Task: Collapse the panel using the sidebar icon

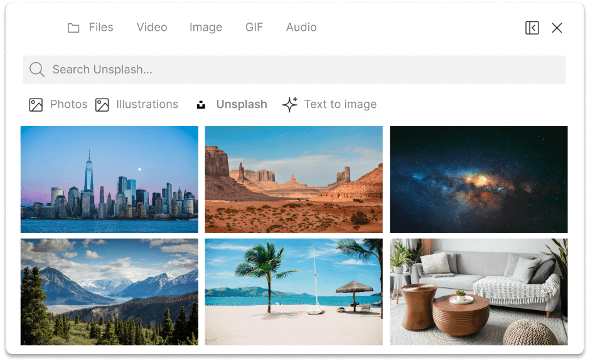Action: point(532,28)
